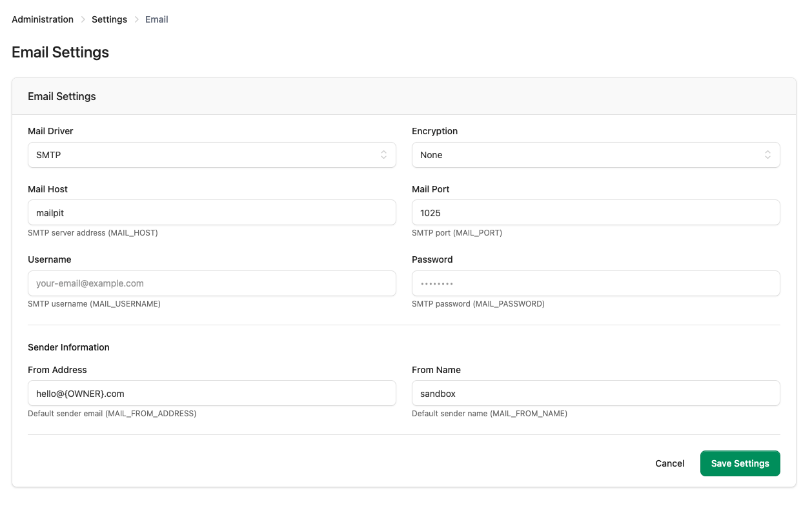Click the breadcrumb chevron after Administration

coord(83,19)
